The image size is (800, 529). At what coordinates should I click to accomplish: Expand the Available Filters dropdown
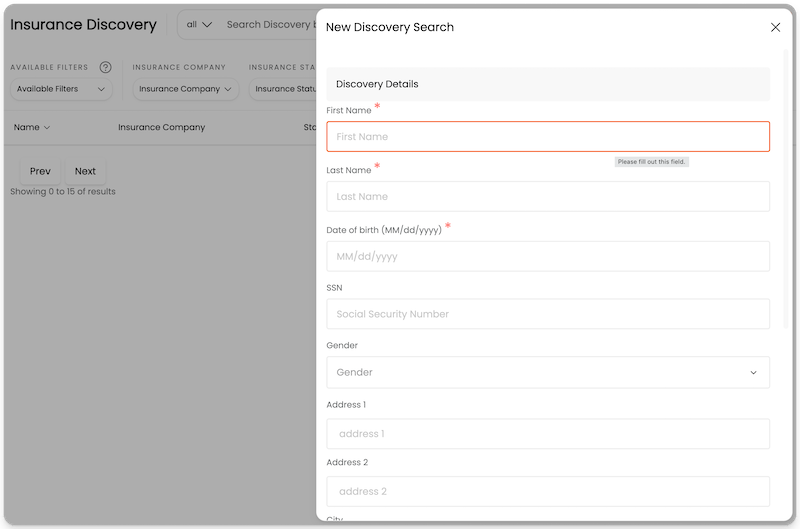coord(61,89)
